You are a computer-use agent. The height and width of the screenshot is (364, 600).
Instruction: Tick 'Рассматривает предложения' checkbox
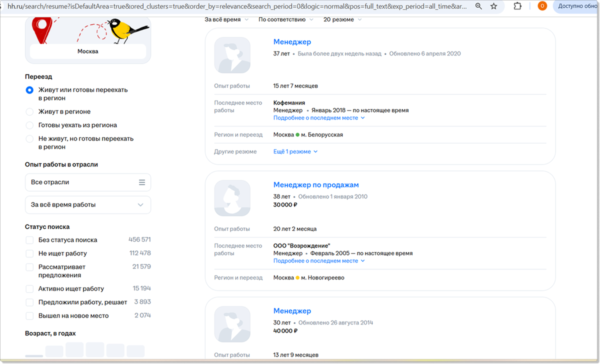[29, 267]
